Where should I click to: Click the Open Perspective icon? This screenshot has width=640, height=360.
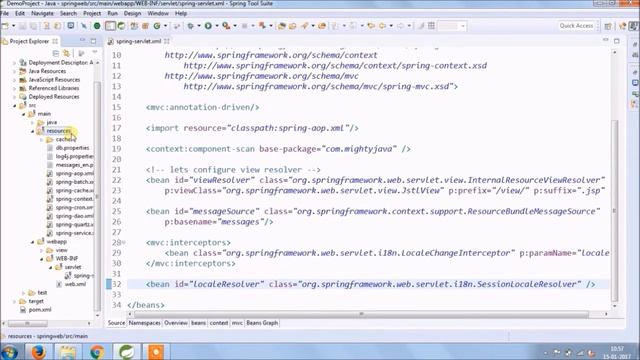coord(608,26)
